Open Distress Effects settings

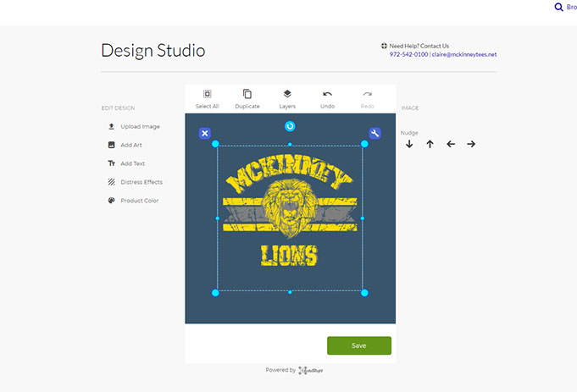141,182
